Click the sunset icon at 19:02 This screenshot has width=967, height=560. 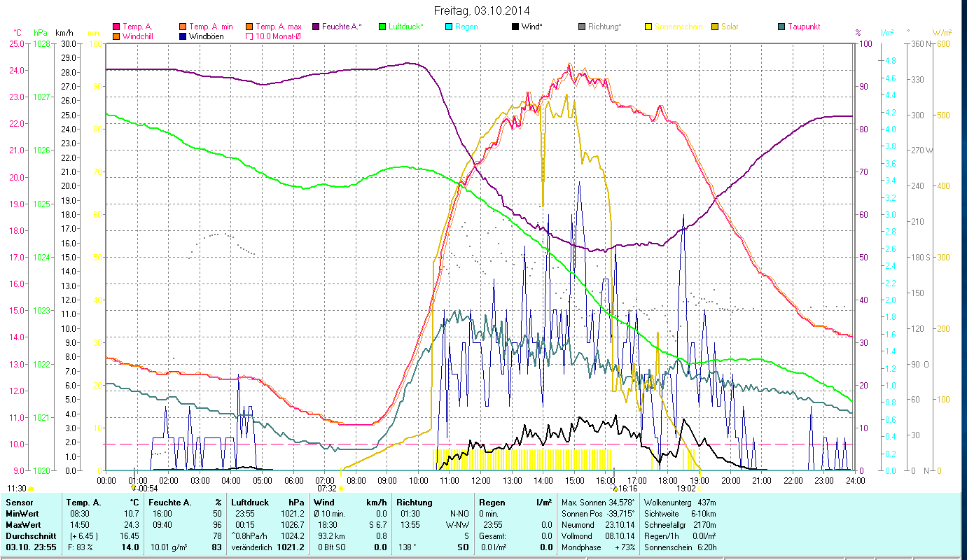tap(701, 489)
